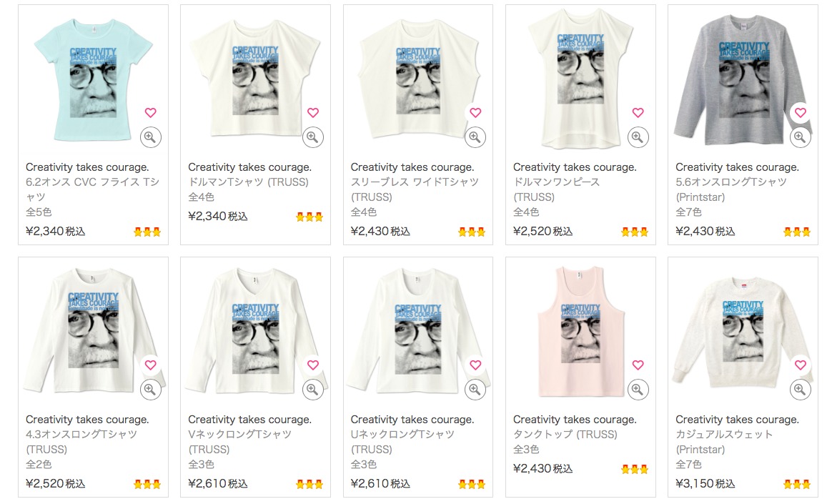Zoom in on カジュアルスウェット with magnifier icon
The width and height of the screenshot is (837, 504).
tap(800, 390)
